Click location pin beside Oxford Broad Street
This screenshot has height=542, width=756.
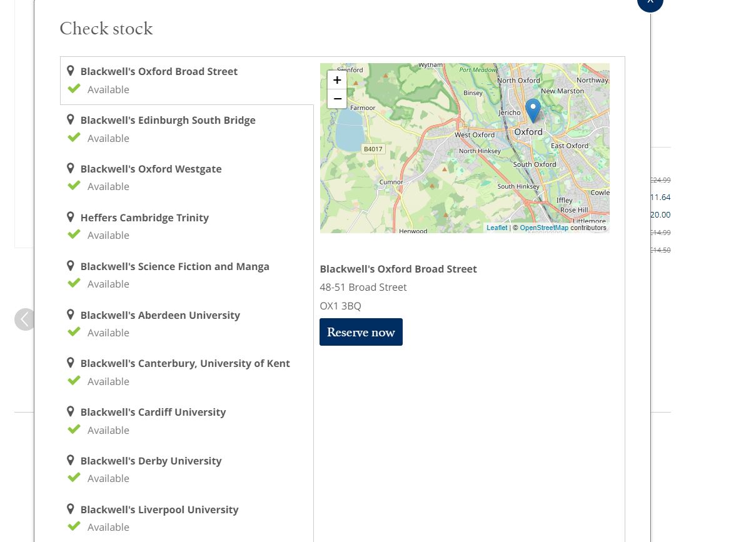coord(71,71)
